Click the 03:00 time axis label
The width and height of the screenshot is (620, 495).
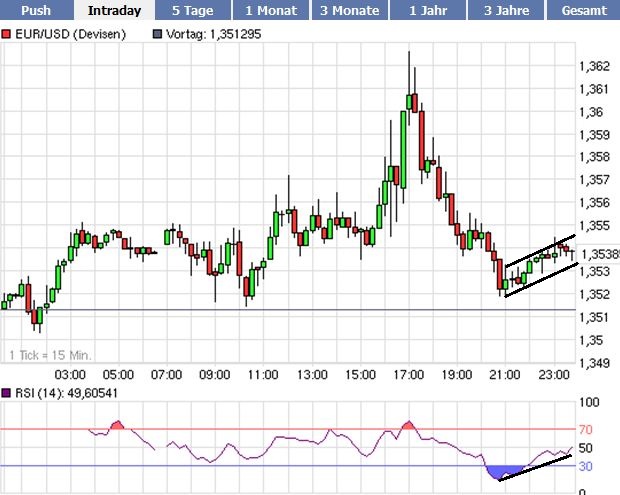coord(70,374)
